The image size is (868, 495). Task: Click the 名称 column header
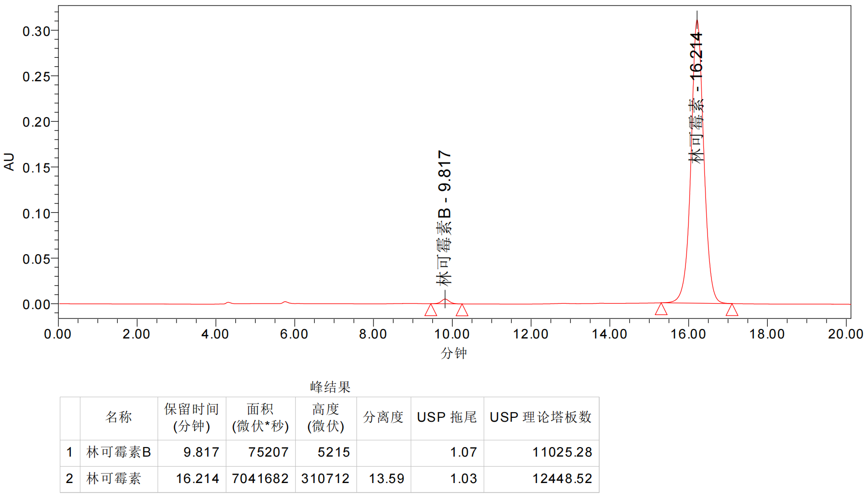click(x=119, y=417)
